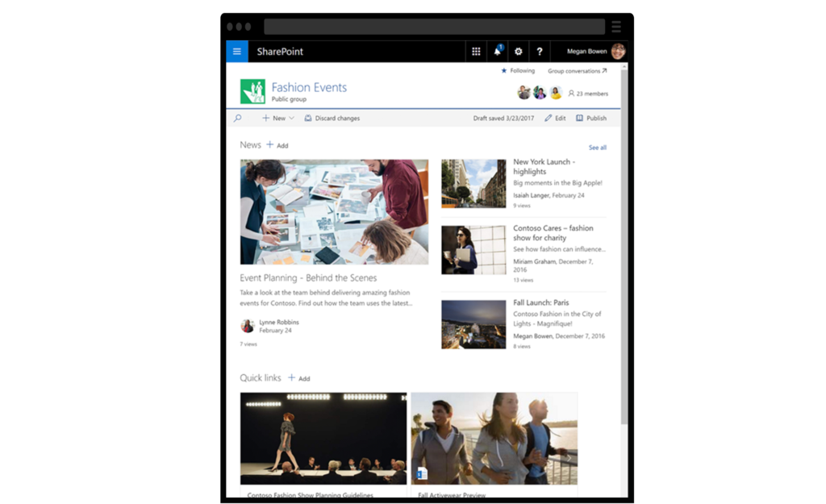
Task: Click the 23 members link
Action: click(x=588, y=94)
